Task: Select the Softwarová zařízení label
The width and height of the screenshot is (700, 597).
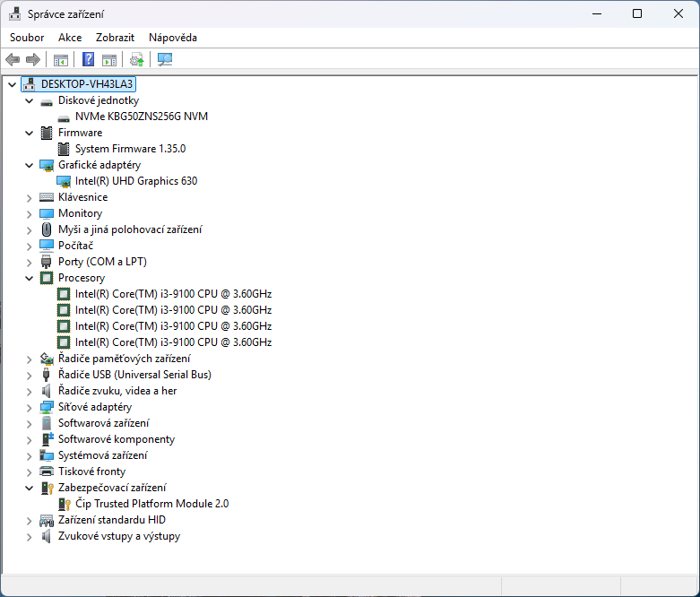Action: pos(104,423)
